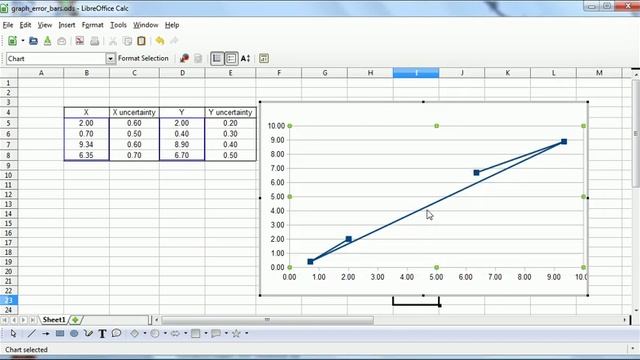640x360 pixels.
Task: Click the Automatic Layout icon
Action: click(264, 58)
